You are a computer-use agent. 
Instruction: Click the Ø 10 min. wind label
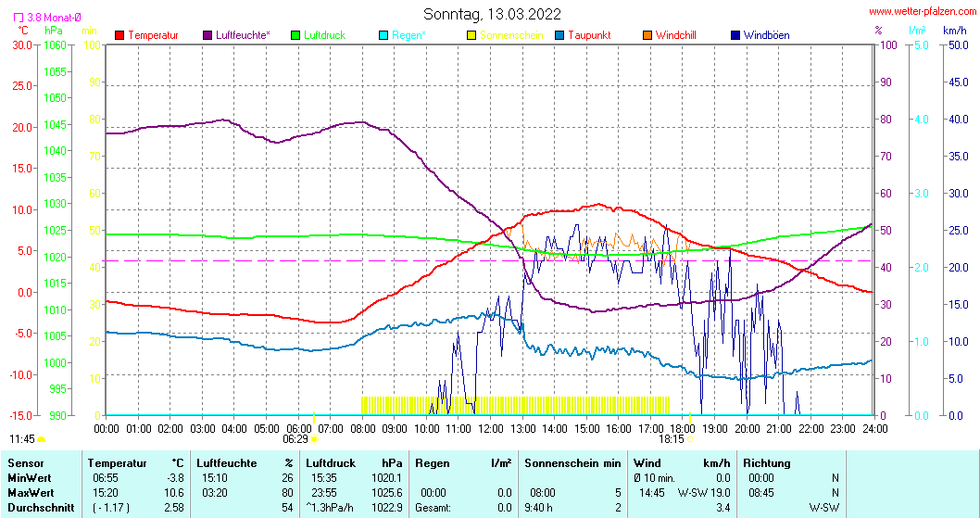point(654,478)
